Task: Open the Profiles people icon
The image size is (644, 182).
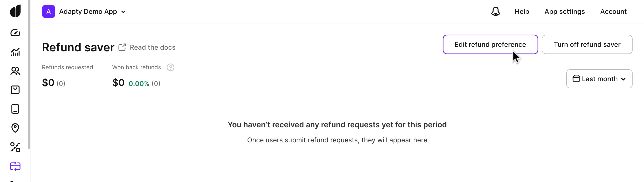Action: [15, 71]
